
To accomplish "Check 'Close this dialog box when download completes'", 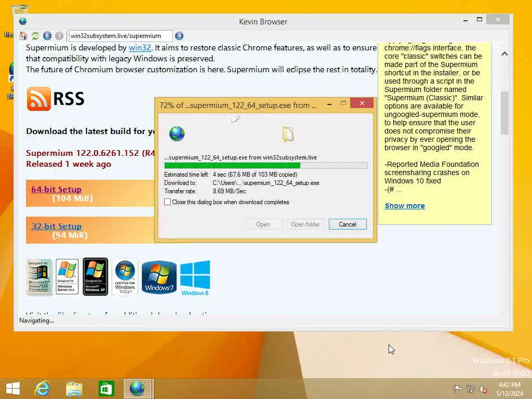I will 168,202.
